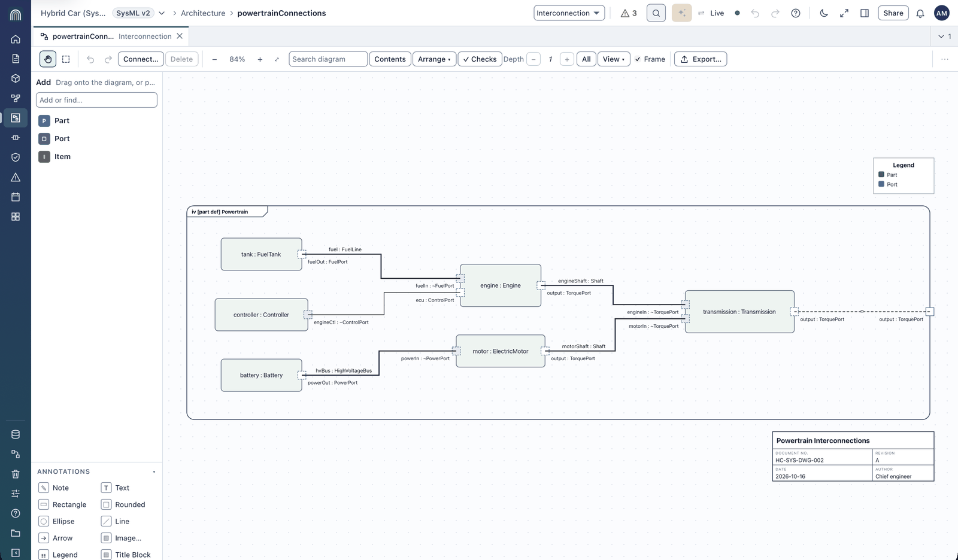Image resolution: width=958 pixels, height=560 pixels.
Task: Close the powertrainConn... tab
Action: point(180,36)
